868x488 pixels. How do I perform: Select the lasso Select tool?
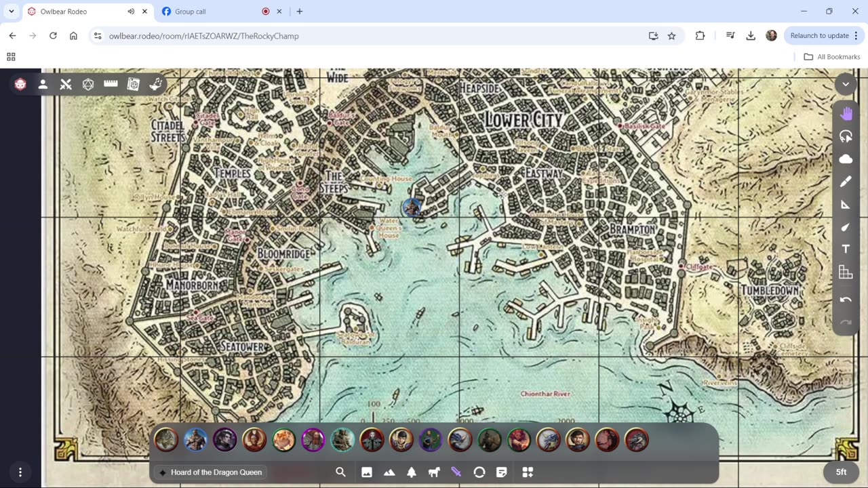(846, 136)
